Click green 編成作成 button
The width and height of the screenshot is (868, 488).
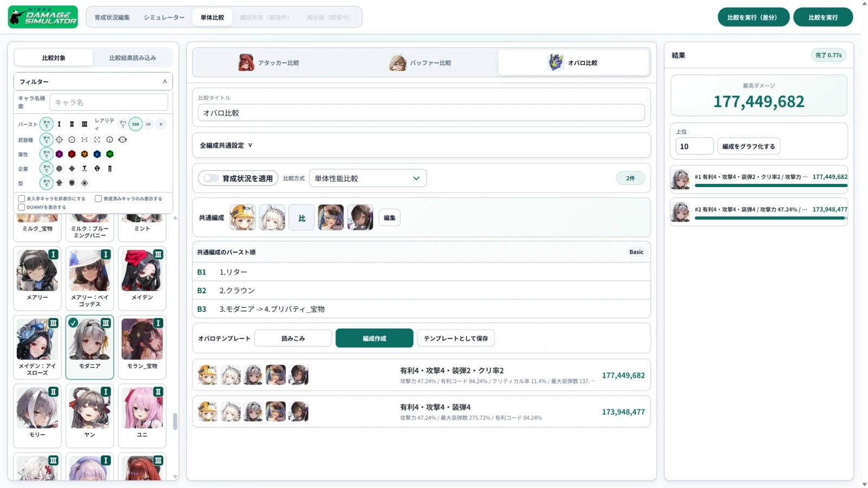click(374, 338)
